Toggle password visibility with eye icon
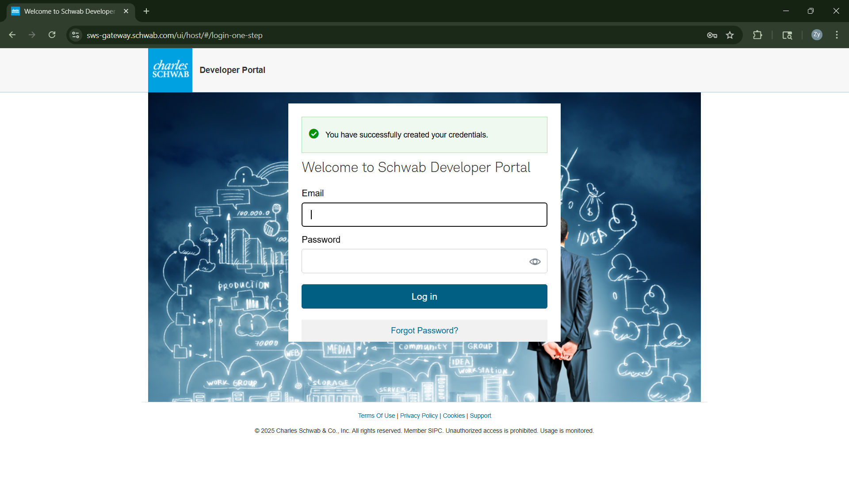Image resolution: width=849 pixels, height=504 pixels. [535, 261]
